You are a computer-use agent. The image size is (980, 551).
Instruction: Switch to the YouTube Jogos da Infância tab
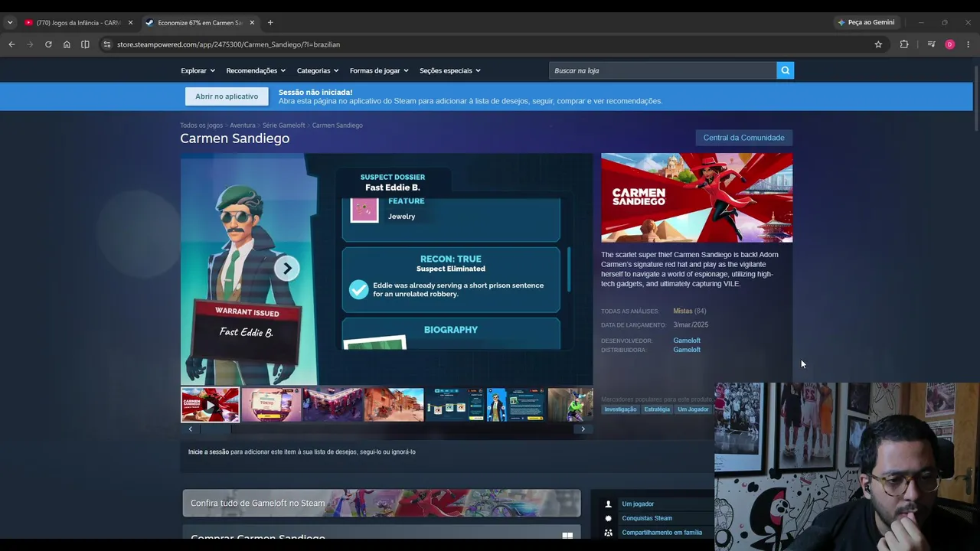pos(78,22)
